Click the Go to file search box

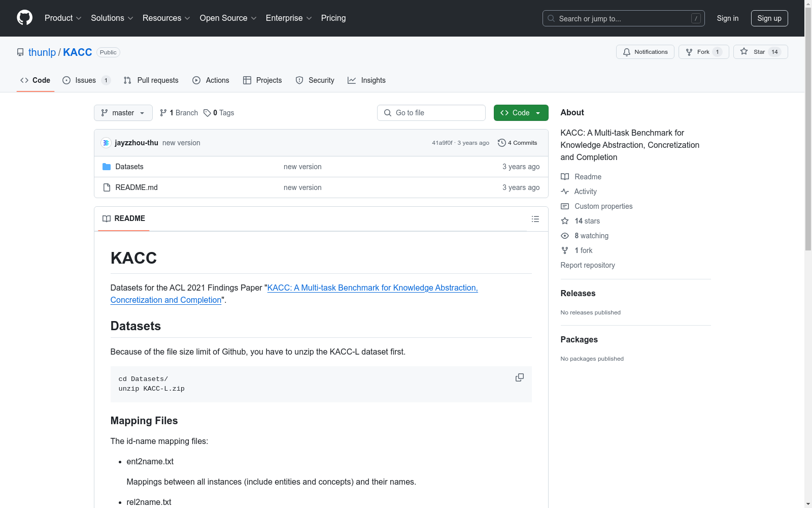(431, 113)
